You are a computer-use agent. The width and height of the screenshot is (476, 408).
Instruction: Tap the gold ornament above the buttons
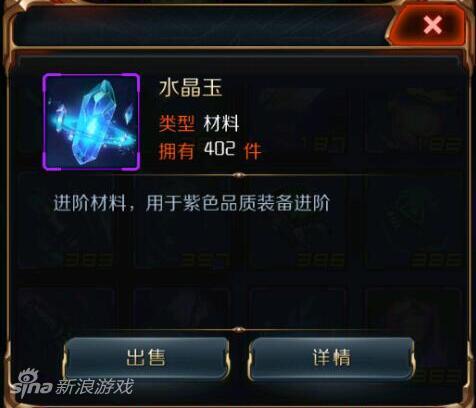coord(239,330)
